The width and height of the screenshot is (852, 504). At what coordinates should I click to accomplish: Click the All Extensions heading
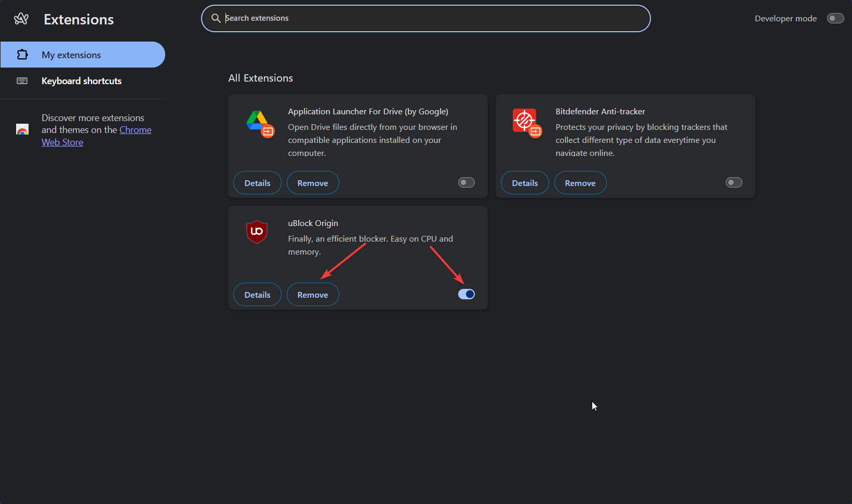(x=261, y=78)
